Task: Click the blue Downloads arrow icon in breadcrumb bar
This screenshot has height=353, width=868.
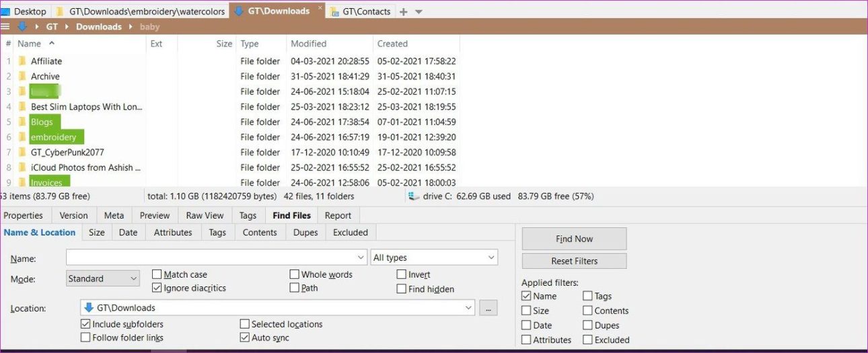Action: 22,27
